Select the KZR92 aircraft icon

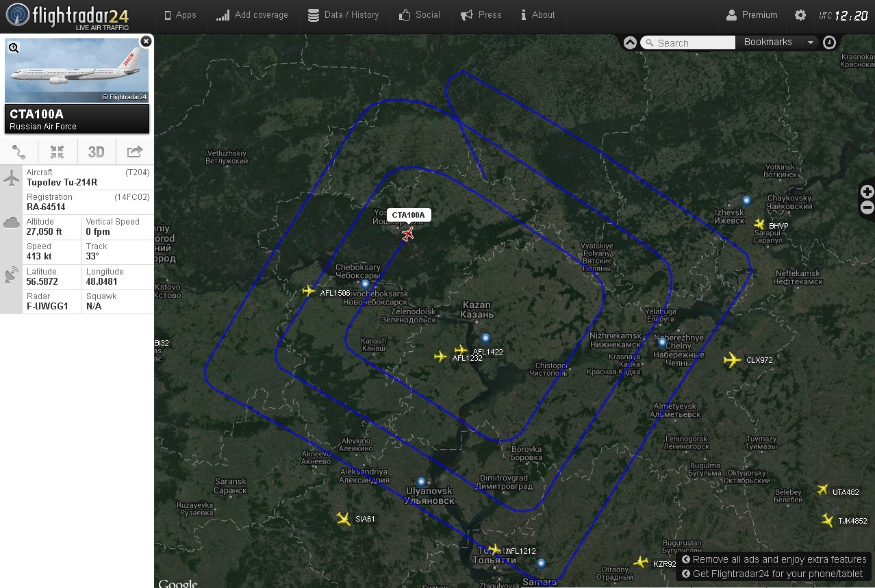[x=640, y=562]
